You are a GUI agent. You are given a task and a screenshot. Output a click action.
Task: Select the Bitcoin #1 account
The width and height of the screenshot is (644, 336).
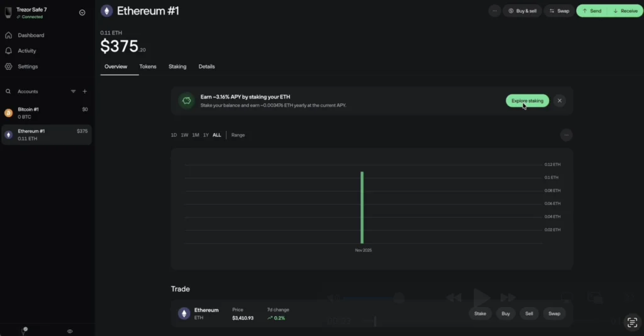point(46,113)
